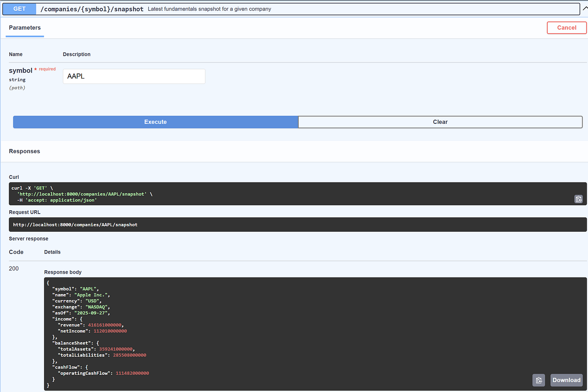The height and width of the screenshot is (392, 588).
Task: Click the Details column header
Action: [x=52, y=252]
